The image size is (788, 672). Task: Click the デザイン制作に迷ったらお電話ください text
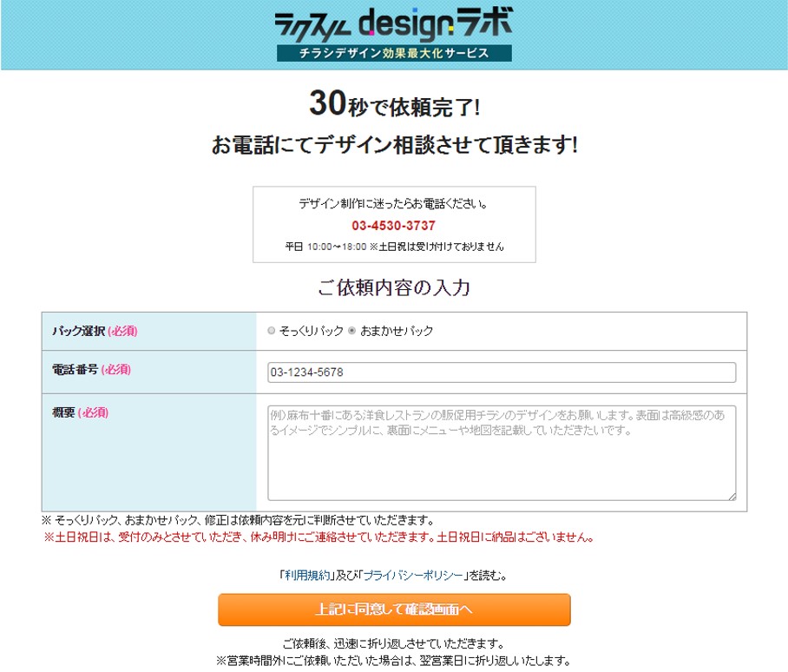click(393, 205)
